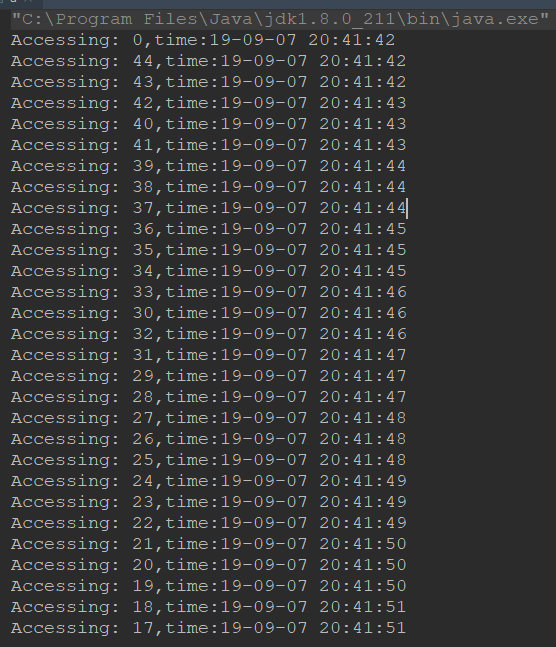Viewport: 556px width, 647px height.
Task: Click the 'Accessing: 30' console line
Action: (x=208, y=313)
